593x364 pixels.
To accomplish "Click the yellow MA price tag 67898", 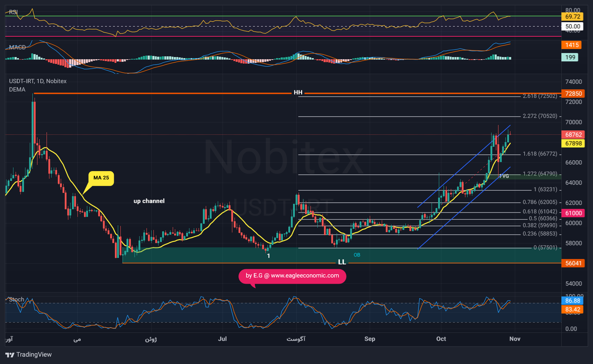I will click(573, 144).
